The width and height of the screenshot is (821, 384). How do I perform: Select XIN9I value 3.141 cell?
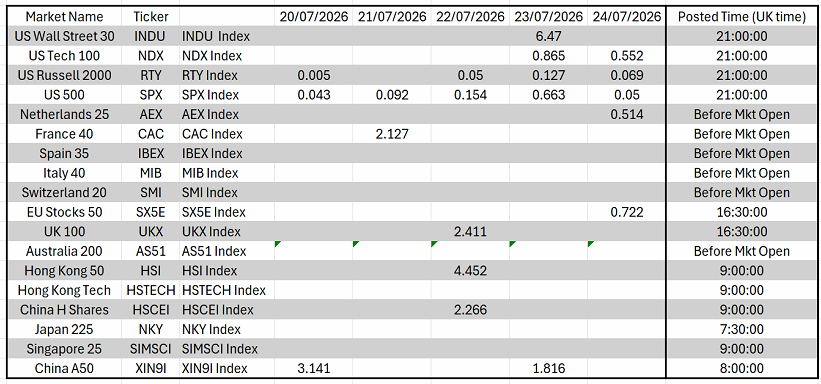314,369
